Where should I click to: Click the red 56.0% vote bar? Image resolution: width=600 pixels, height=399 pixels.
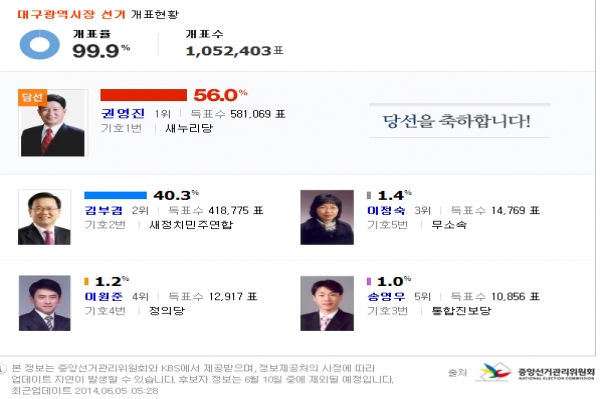click(x=143, y=95)
